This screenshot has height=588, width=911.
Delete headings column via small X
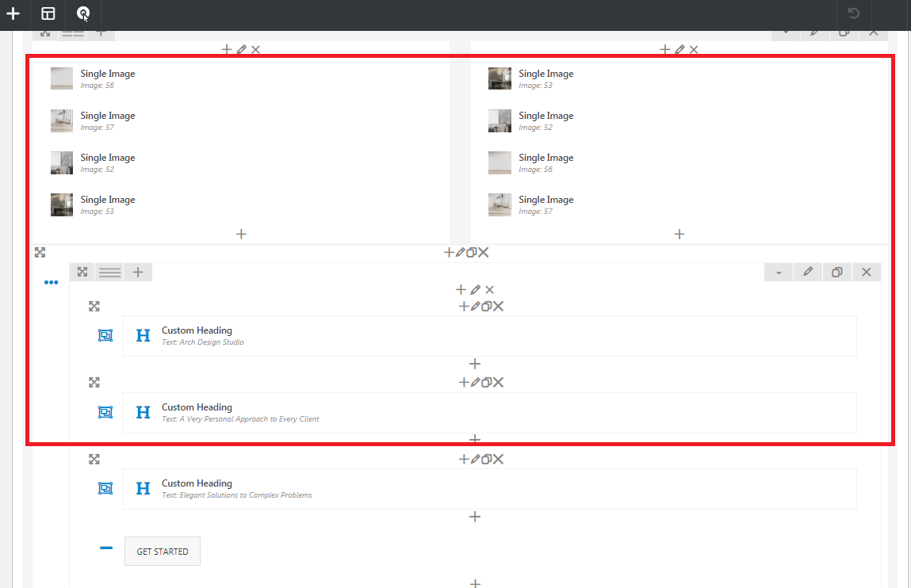tap(489, 290)
